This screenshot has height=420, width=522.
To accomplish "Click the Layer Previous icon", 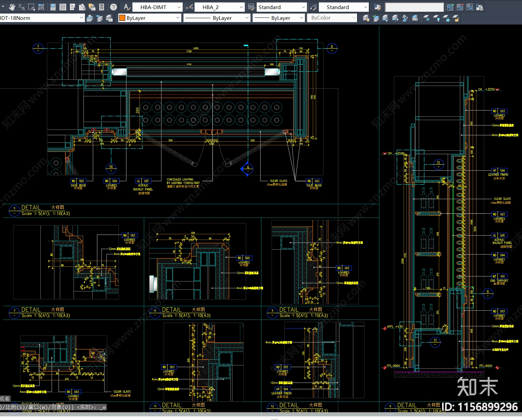I will [x=99, y=18].
